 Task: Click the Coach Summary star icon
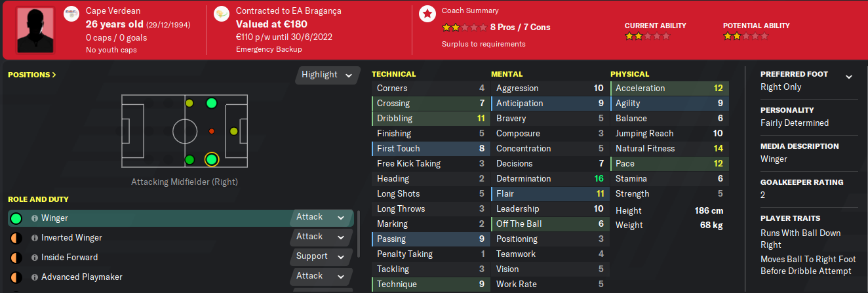coord(427,14)
